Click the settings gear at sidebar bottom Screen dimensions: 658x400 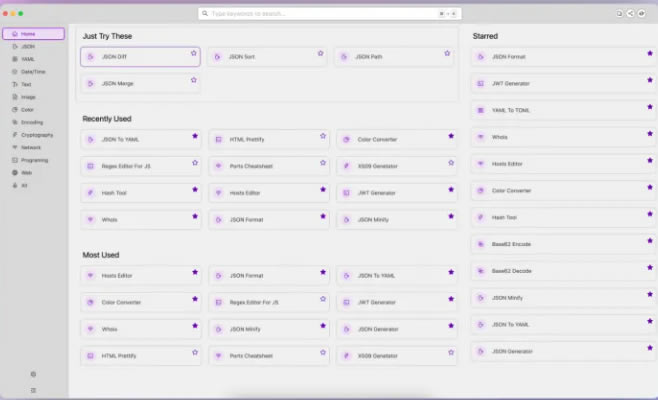coord(33,374)
